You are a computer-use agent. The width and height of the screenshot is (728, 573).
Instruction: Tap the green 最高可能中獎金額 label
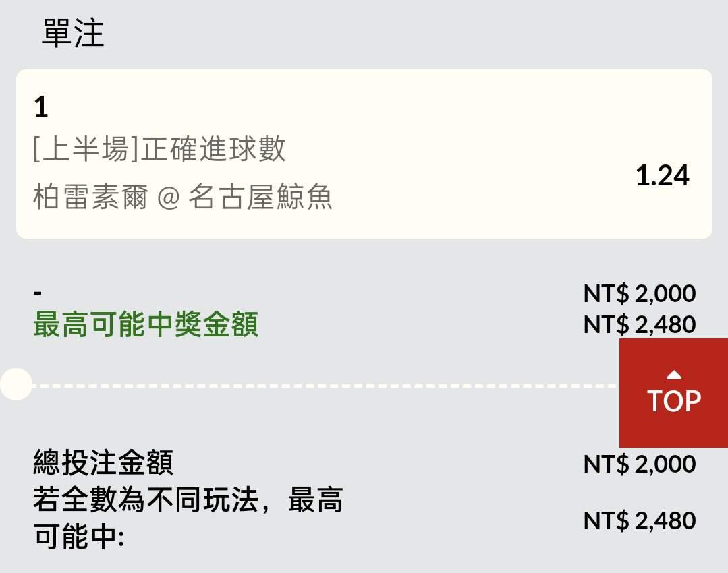(146, 325)
